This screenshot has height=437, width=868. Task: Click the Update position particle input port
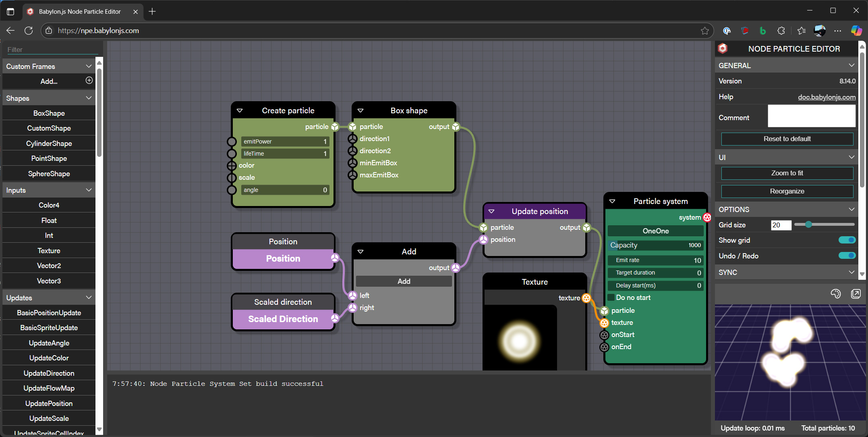pyautogui.click(x=483, y=227)
